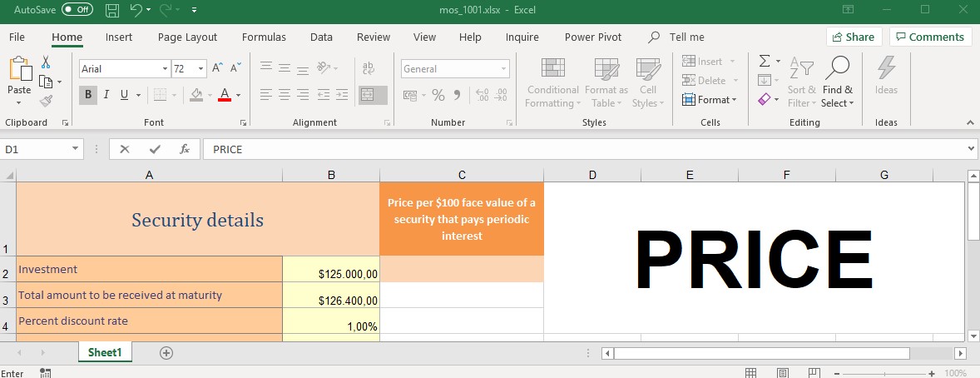Open the Comments button
The image size is (980, 378).
pos(930,37)
